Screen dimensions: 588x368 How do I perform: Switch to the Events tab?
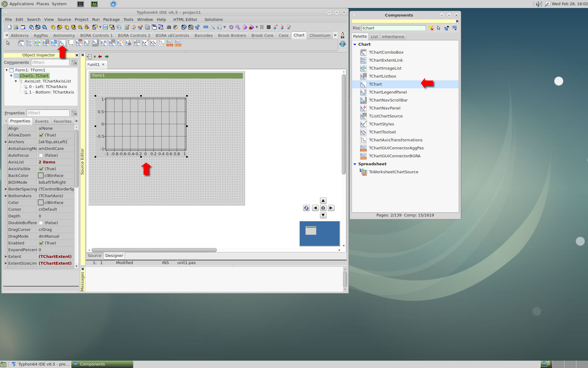42,121
